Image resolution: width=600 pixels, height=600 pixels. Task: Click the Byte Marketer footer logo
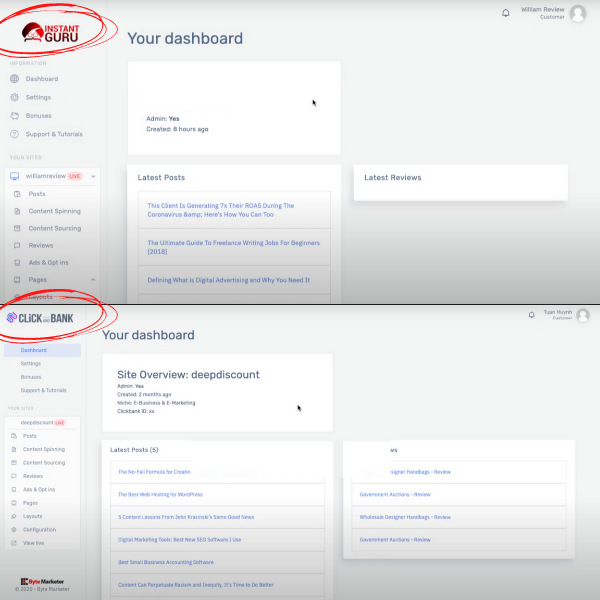42,581
